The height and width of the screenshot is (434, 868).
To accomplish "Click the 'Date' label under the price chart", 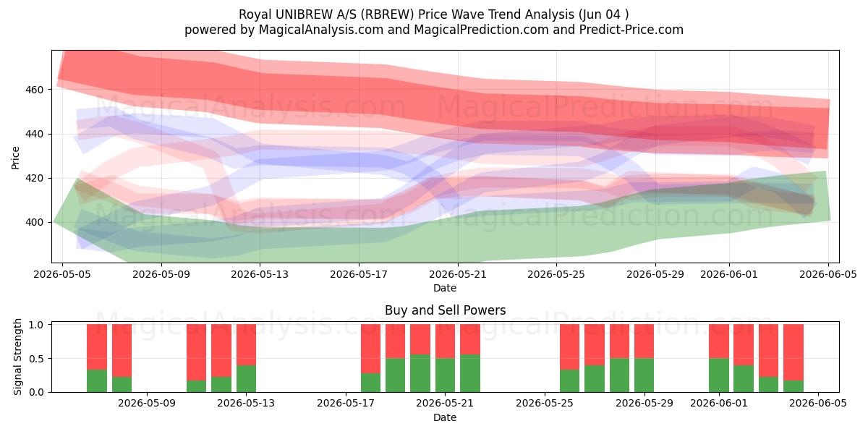I will (x=445, y=288).
